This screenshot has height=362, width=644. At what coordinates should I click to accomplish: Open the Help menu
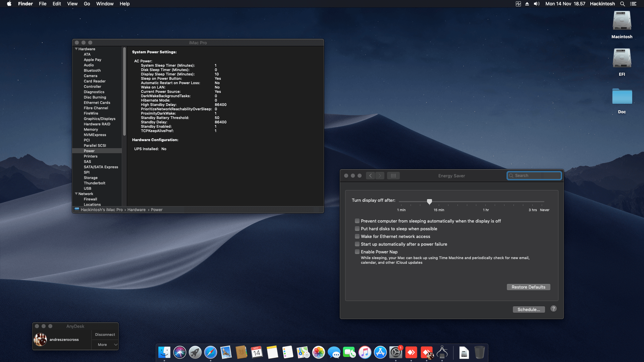point(124,4)
